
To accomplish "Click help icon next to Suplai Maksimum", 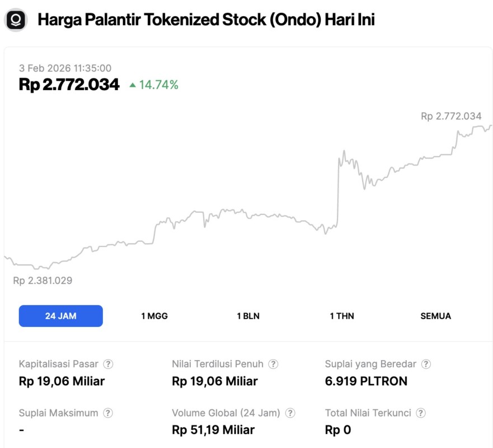I will pos(108,413).
